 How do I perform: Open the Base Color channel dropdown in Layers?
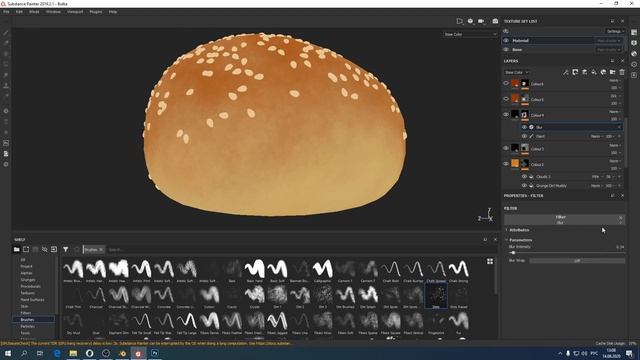(x=516, y=72)
